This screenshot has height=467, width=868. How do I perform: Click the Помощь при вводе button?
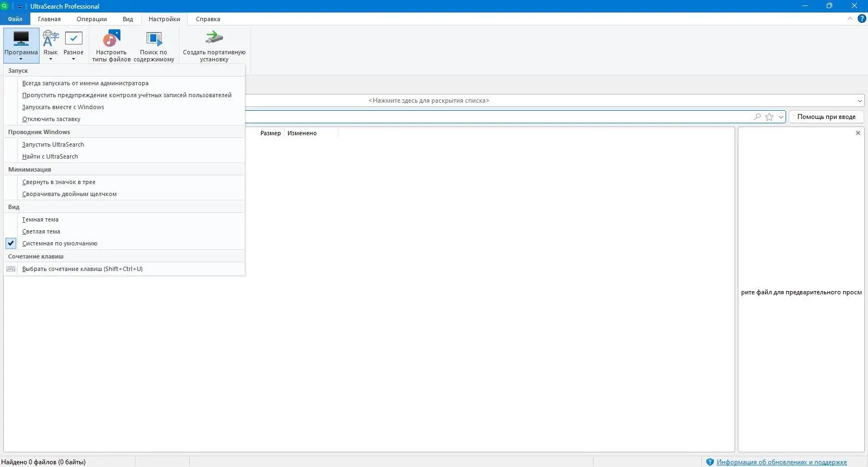pos(826,117)
